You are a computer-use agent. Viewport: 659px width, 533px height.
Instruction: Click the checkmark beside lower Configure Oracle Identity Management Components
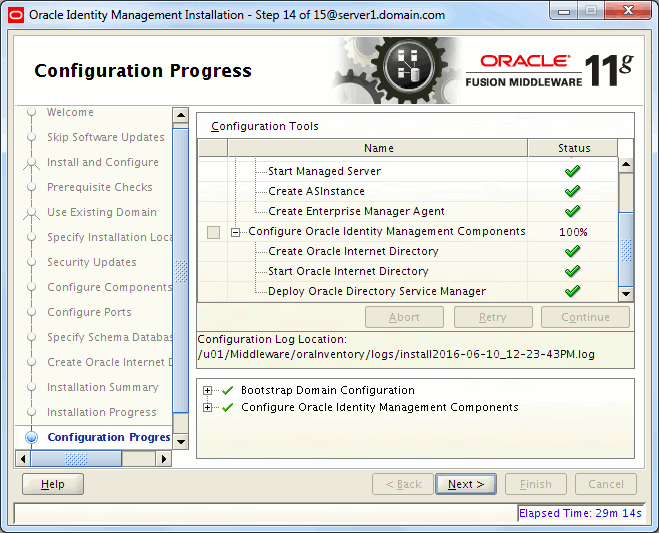(228, 407)
